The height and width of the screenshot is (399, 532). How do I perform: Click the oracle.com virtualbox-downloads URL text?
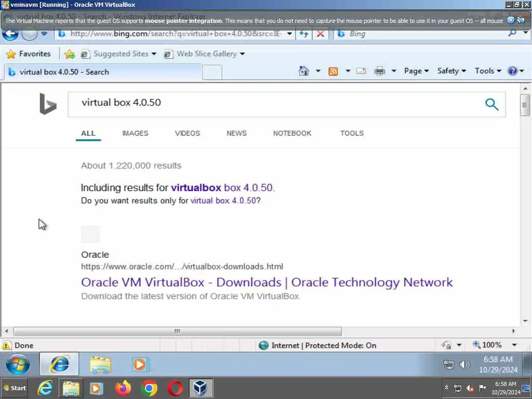point(182,267)
